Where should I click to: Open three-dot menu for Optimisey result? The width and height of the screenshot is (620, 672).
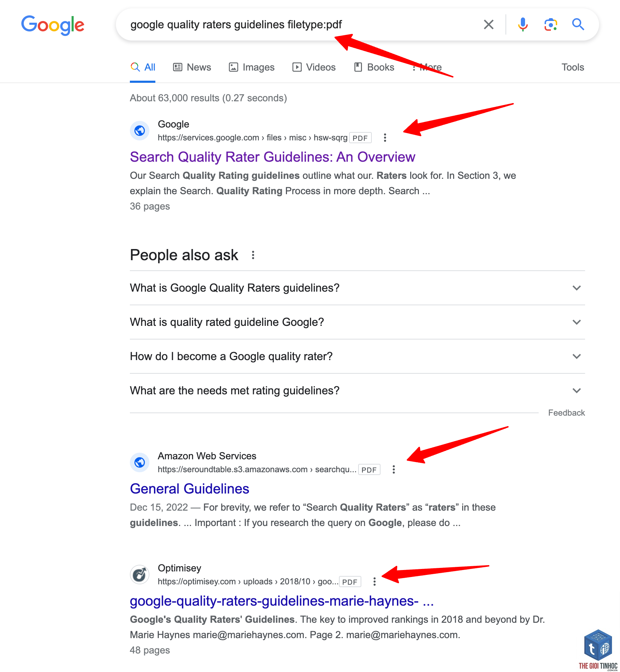coord(374,582)
